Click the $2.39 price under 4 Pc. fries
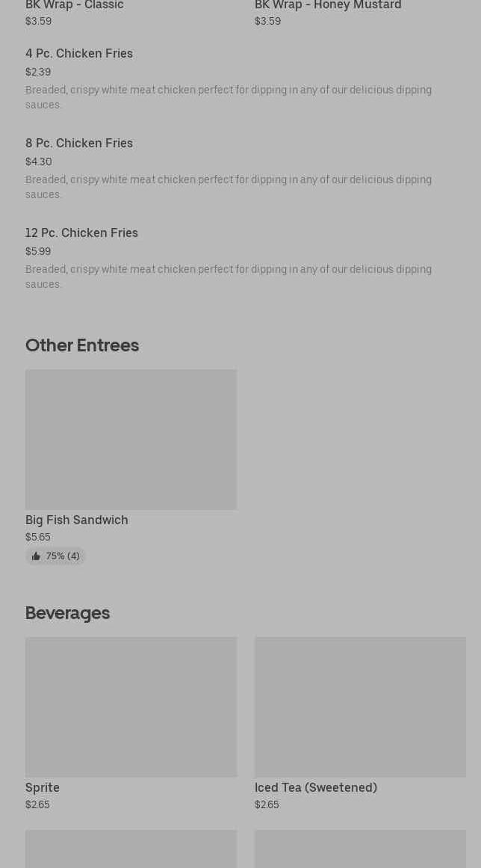The width and height of the screenshot is (481, 868). coord(38,72)
